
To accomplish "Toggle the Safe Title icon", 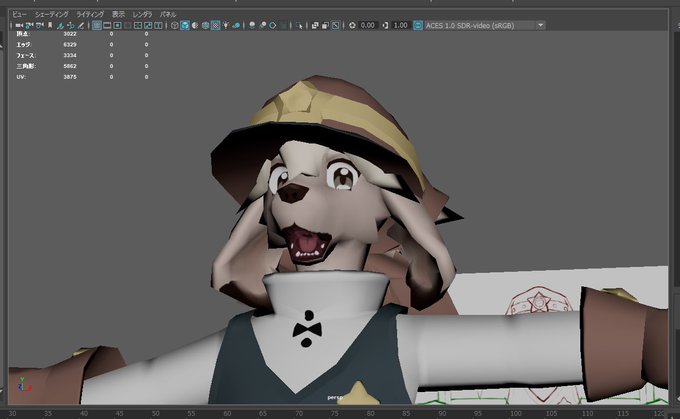I will click(x=158, y=26).
